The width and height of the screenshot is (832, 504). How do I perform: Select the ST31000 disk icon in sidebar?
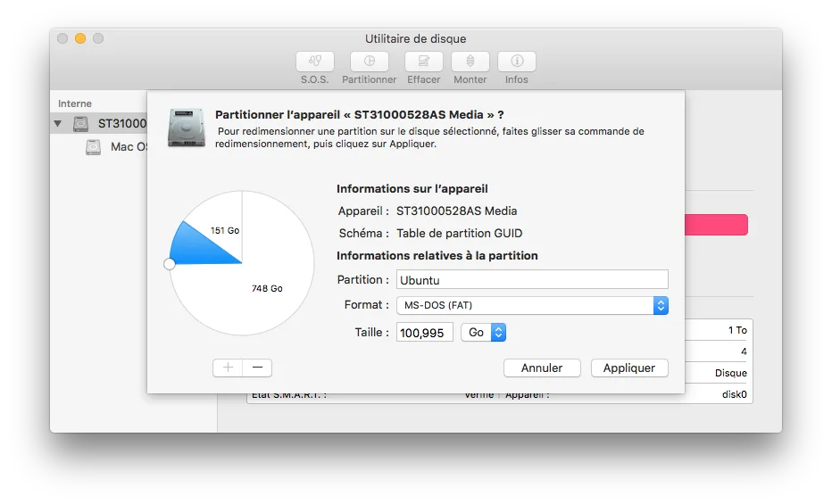pos(80,123)
